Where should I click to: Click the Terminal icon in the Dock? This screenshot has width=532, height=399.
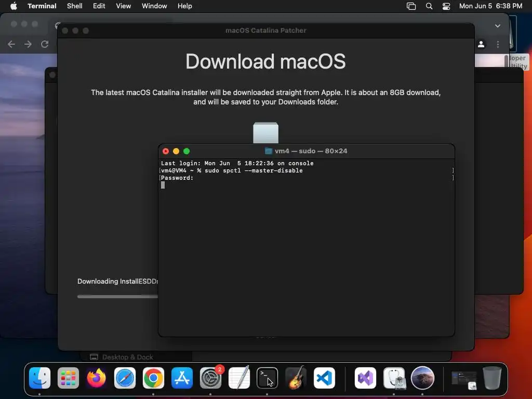(x=268, y=378)
